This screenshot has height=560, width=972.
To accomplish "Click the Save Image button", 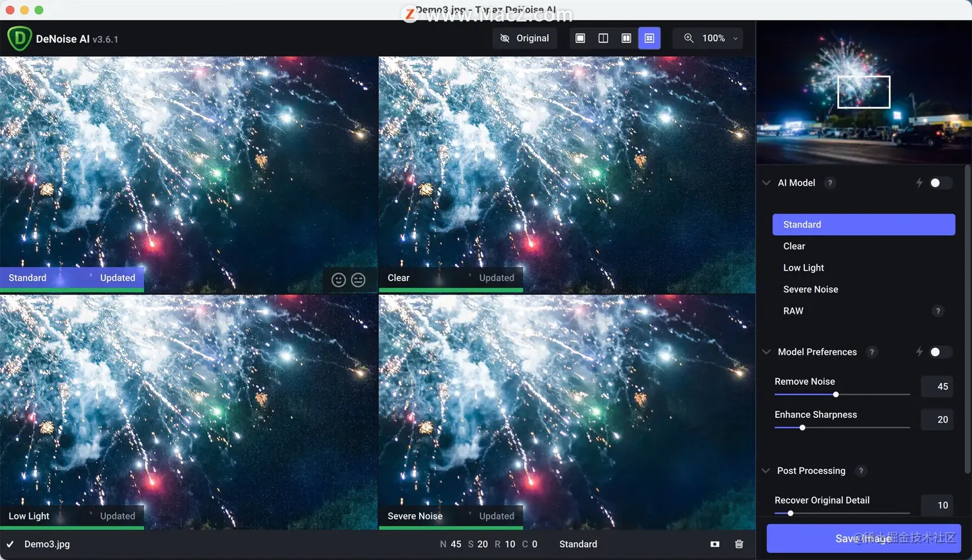I will tap(863, 538).
